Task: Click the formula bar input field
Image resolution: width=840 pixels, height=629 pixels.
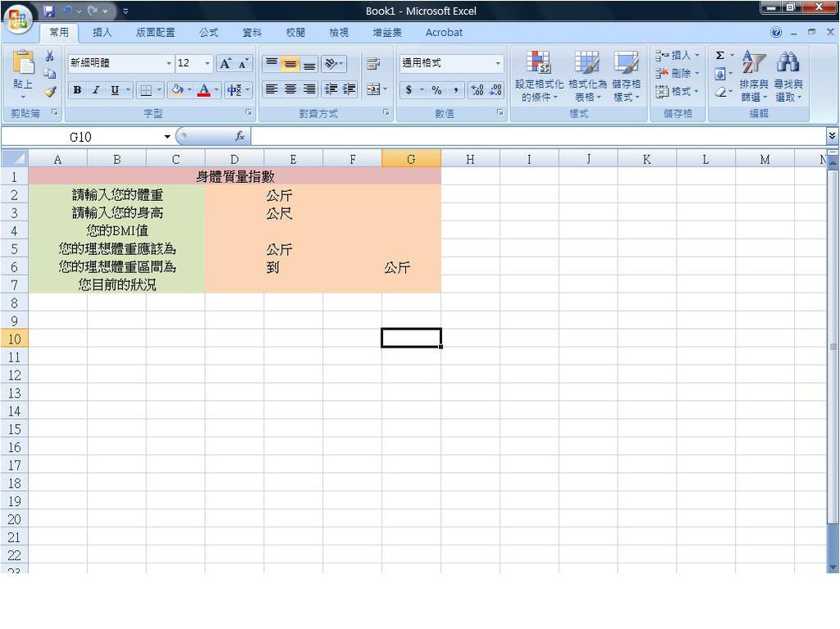Action: click(x=538, y=136)
